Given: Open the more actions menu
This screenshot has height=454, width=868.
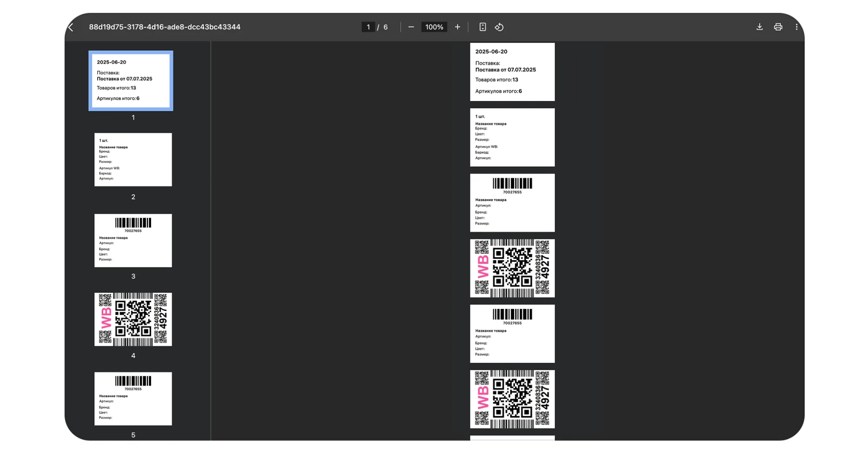Looking at the screenshot, I should click(796, 27).
